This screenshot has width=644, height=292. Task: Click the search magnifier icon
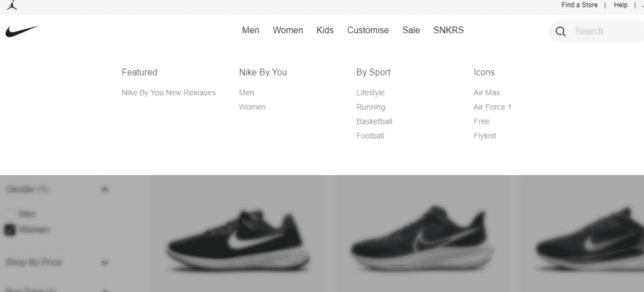click(x=560, y=31)
